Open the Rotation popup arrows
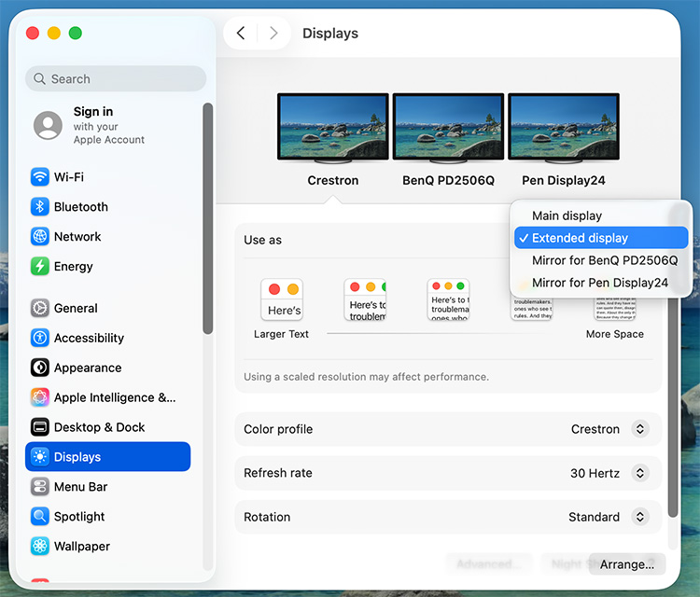This screenshot has height=597, width=700. click(639, 517)
